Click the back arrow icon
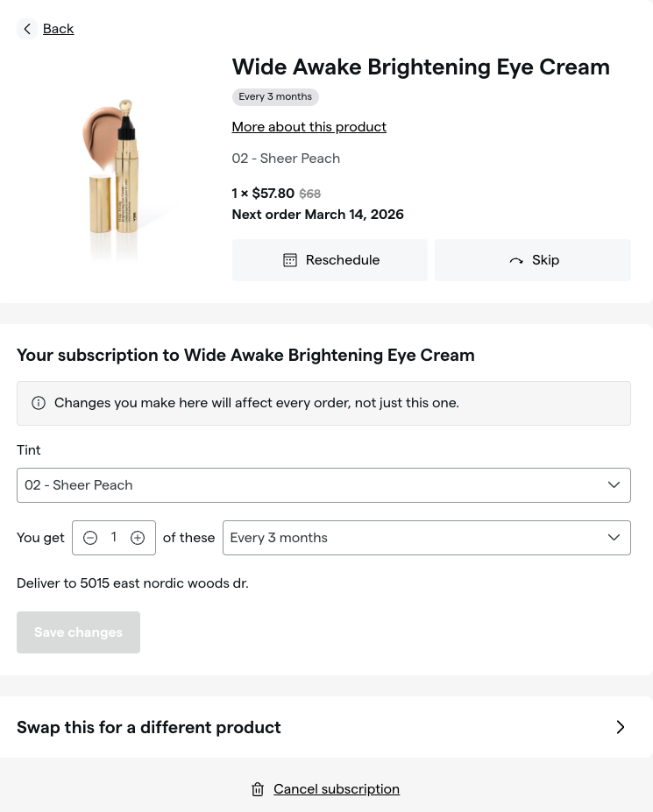 tap(27, 29)
